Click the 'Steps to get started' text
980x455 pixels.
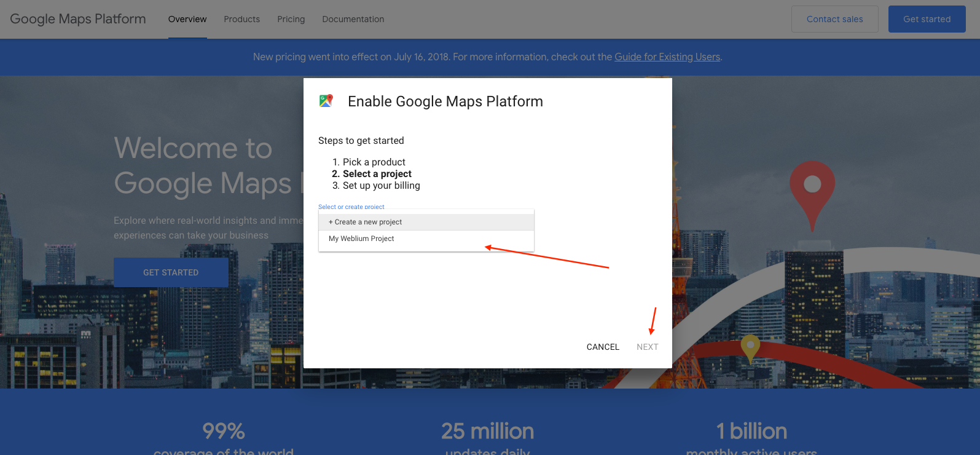[361, 140]
